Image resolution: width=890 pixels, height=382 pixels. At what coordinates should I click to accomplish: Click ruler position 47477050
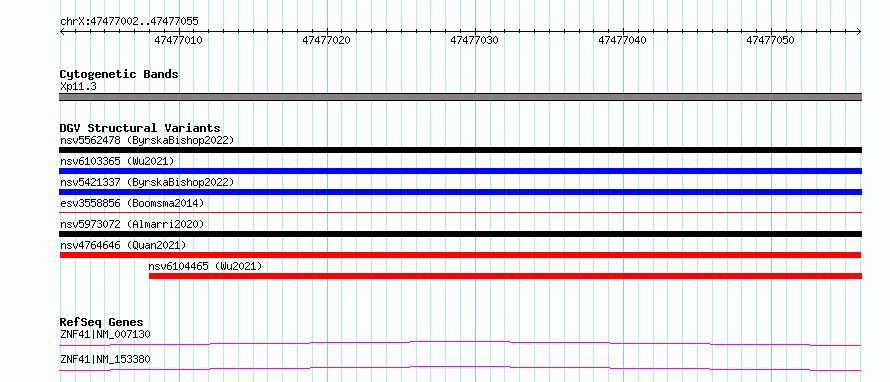click(x=770, y=40)
